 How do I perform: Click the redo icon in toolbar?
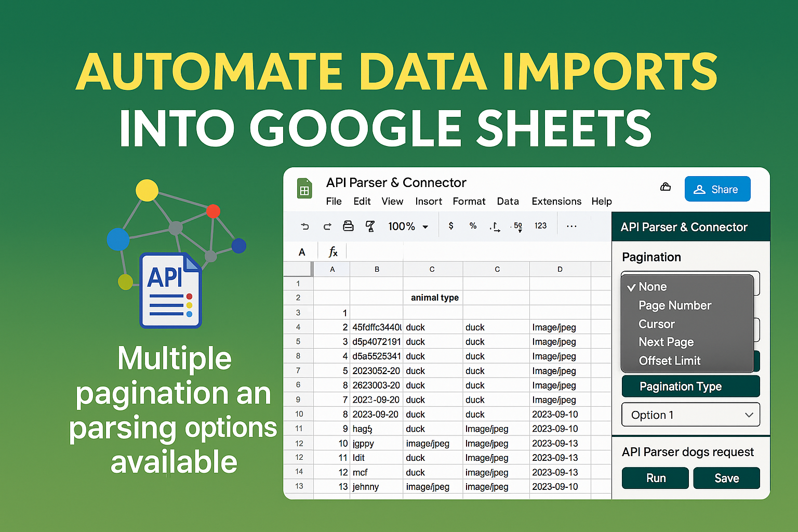(327, 226)
